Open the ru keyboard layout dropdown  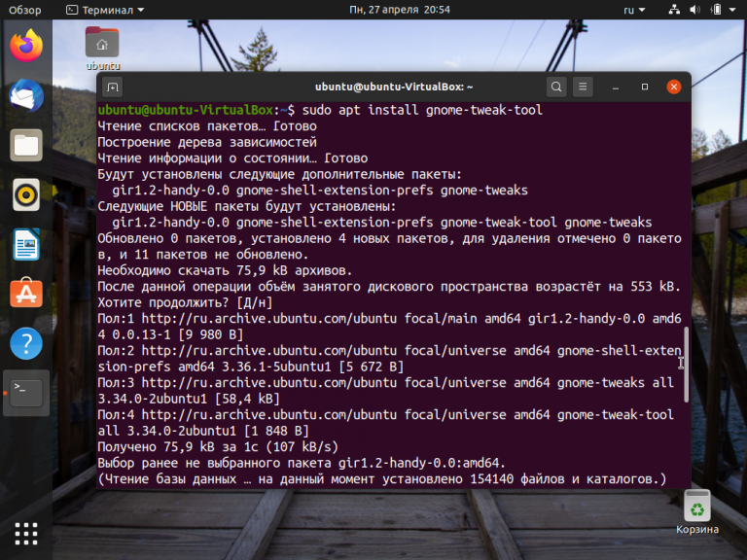[634, 10]
